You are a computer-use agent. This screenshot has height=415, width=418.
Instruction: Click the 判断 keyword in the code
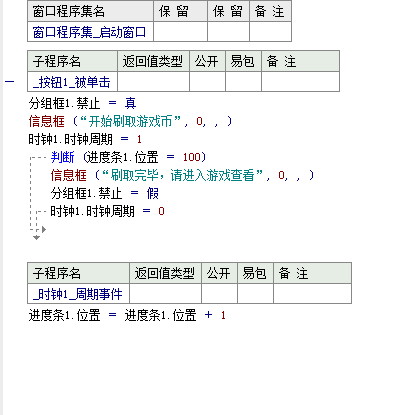62,157
